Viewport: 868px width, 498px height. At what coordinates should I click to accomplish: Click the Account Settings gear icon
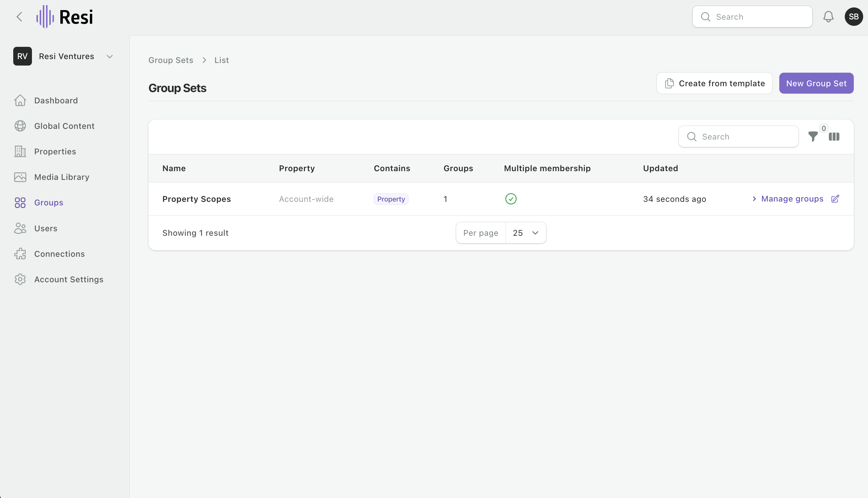[20, 279]
